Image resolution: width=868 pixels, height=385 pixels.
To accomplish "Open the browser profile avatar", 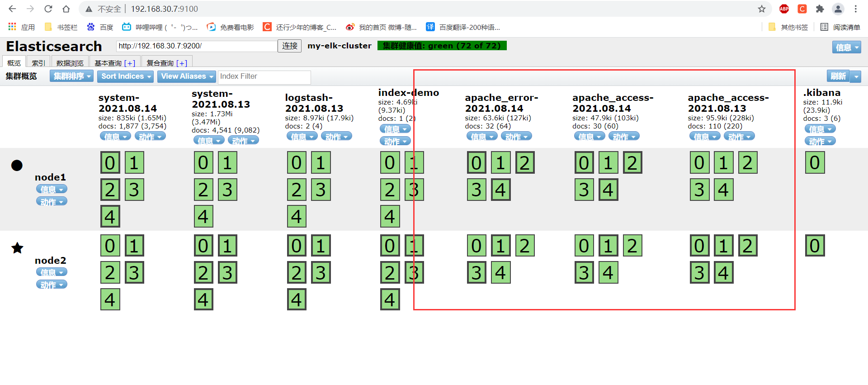I will click(x=838, y=9).
